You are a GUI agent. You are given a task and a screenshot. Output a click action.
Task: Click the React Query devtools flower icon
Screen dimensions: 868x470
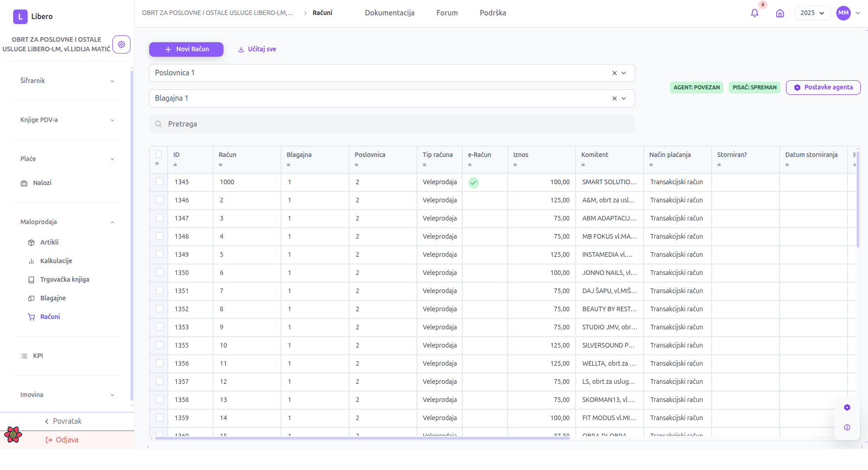(13, 435)
